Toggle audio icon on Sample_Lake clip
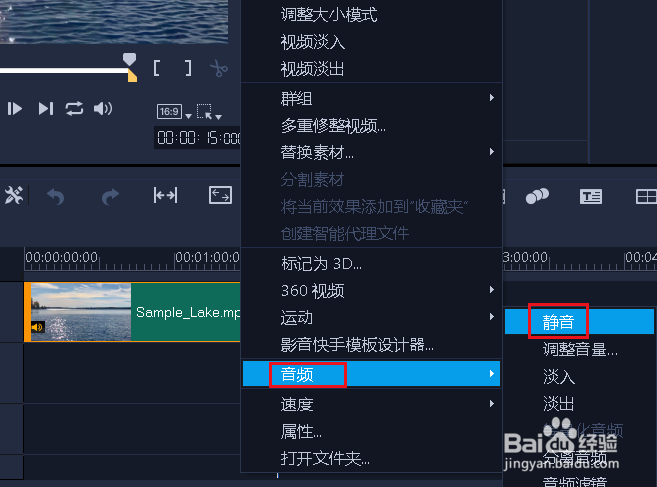This screenshot has width=657, height=487. [37, 327]
